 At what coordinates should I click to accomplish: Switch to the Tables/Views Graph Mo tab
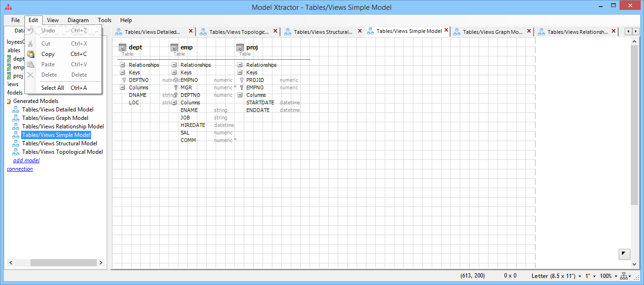click(x=492, y=32)
